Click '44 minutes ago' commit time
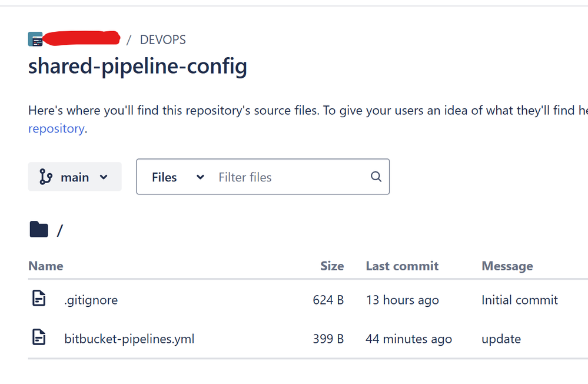This screenshot has width=588, height=384. [x=408, y=339]
